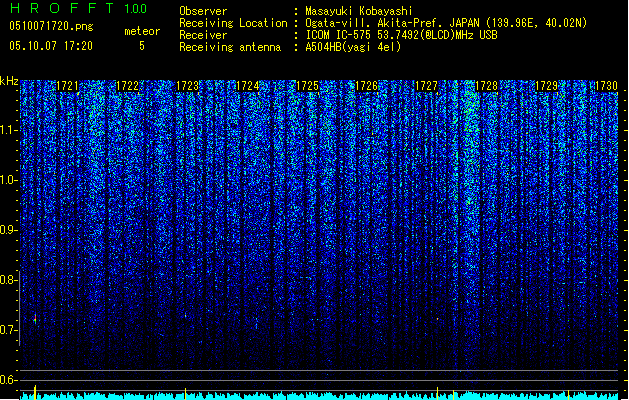
Task: Click the A504HB(yagi 4el) antenna text
Action: [x=353, y=47]
